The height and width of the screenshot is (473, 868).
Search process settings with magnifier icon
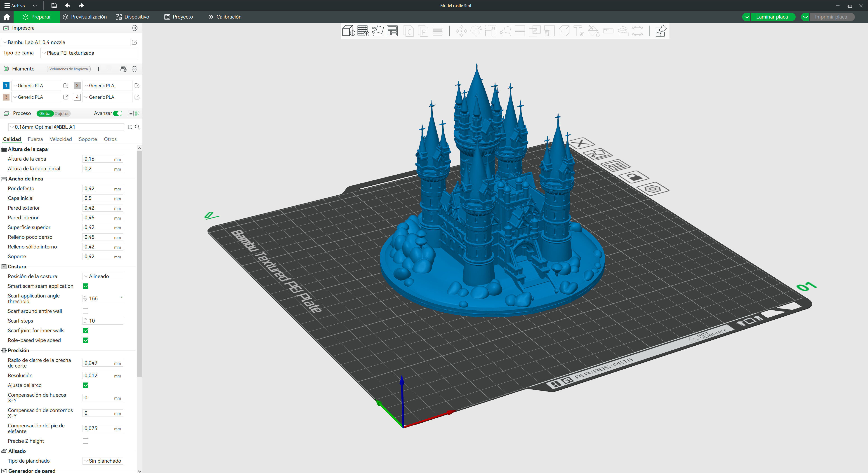pos(137,127)
